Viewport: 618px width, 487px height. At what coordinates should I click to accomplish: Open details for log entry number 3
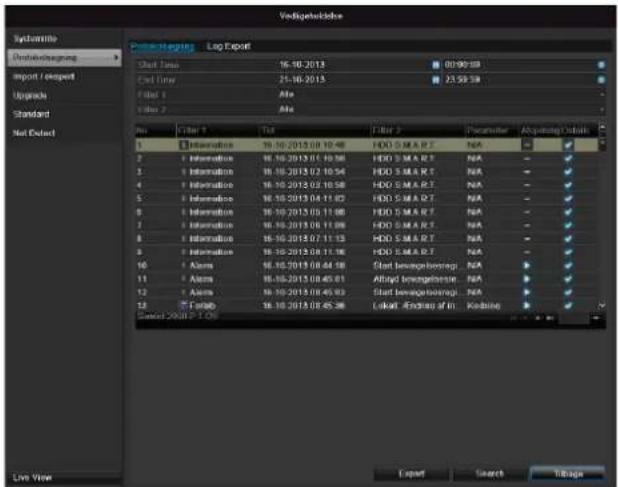coord(568,172)
